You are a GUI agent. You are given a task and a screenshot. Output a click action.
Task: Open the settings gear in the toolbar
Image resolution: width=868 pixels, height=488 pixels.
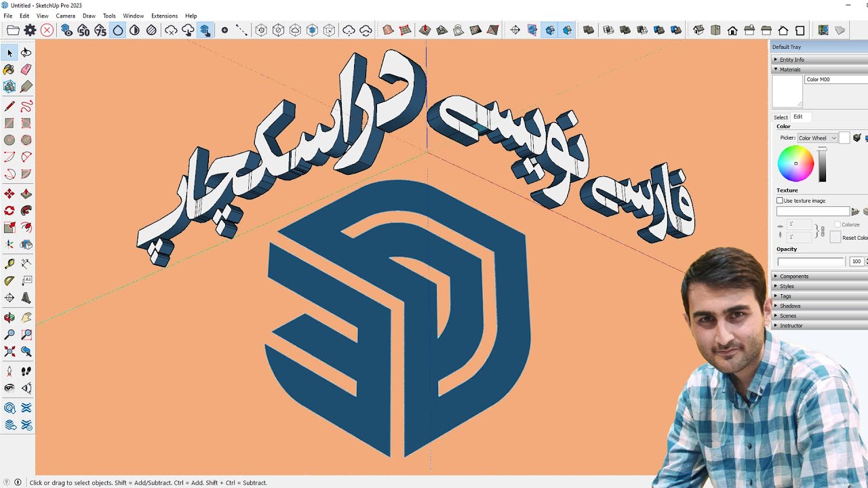(x=30, y=30)
